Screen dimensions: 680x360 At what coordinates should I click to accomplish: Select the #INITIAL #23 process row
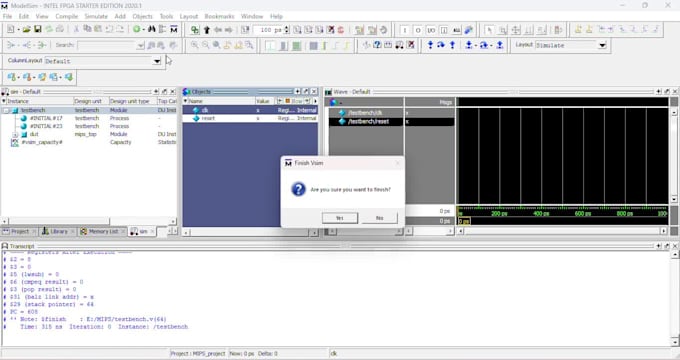point(89,126)
